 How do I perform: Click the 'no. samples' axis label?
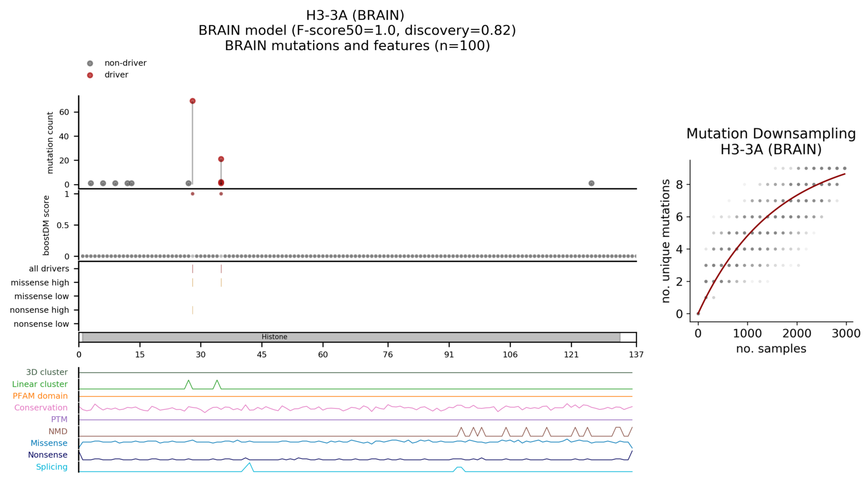click(771, 349)
